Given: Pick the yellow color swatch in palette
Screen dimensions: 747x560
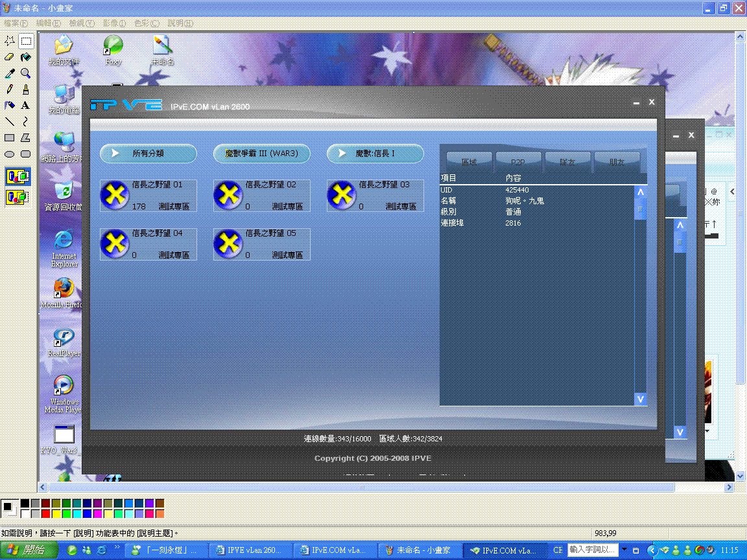Looking at the screenshot, I should (x=56, y=513).
